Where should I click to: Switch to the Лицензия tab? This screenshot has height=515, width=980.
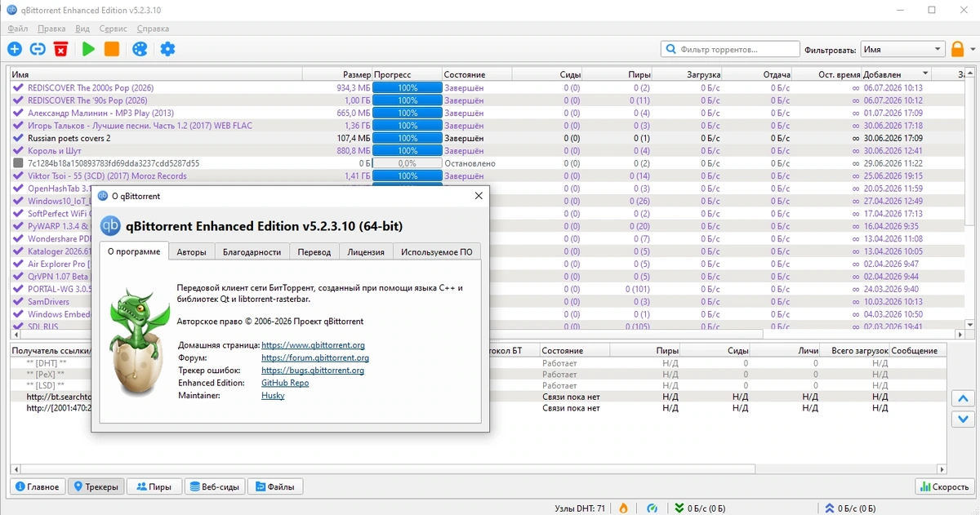[366, 252]
